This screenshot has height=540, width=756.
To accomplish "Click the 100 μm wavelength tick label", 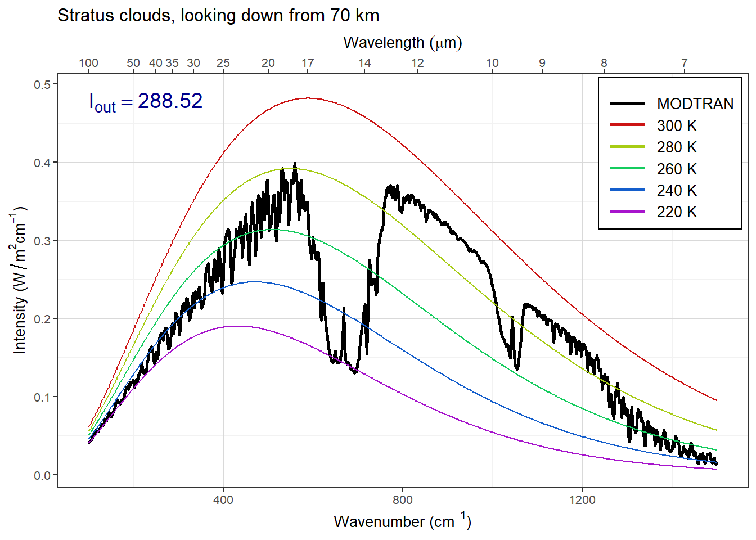I will (x=88, y=63).
